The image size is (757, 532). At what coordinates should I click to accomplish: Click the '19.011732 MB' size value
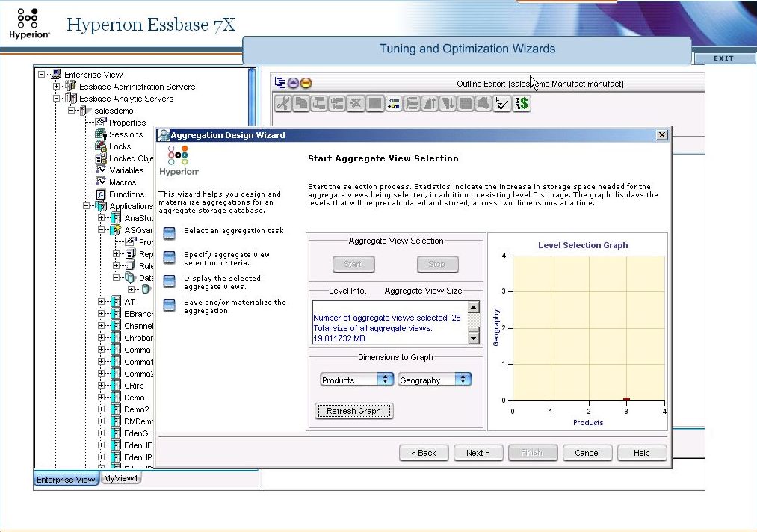339,339
